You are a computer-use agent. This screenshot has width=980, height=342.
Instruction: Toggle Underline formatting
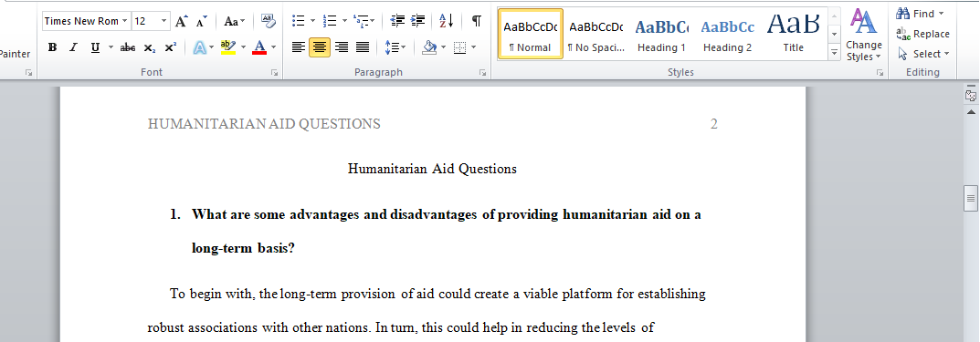[95, 47]
